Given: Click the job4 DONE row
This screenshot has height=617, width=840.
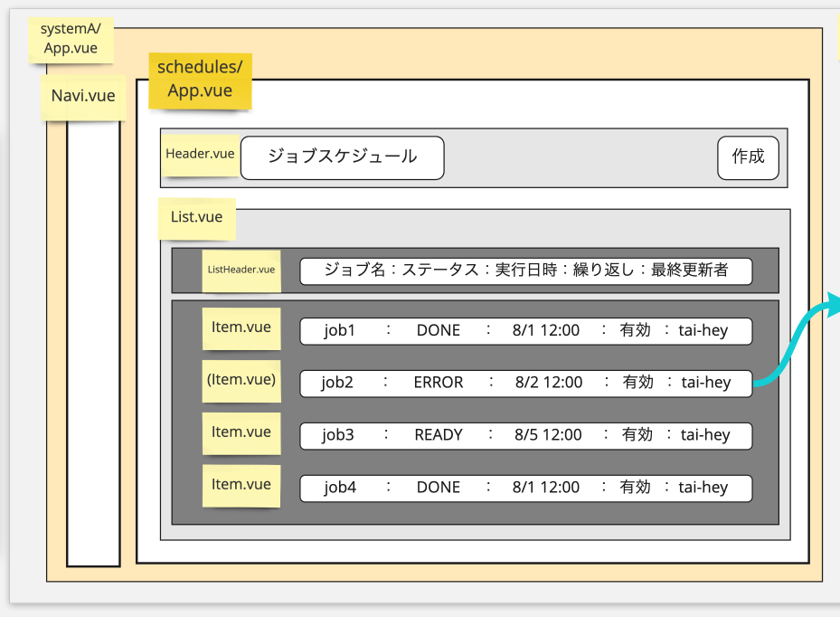Looking at the screenshot, I should [x=525, y=488].
